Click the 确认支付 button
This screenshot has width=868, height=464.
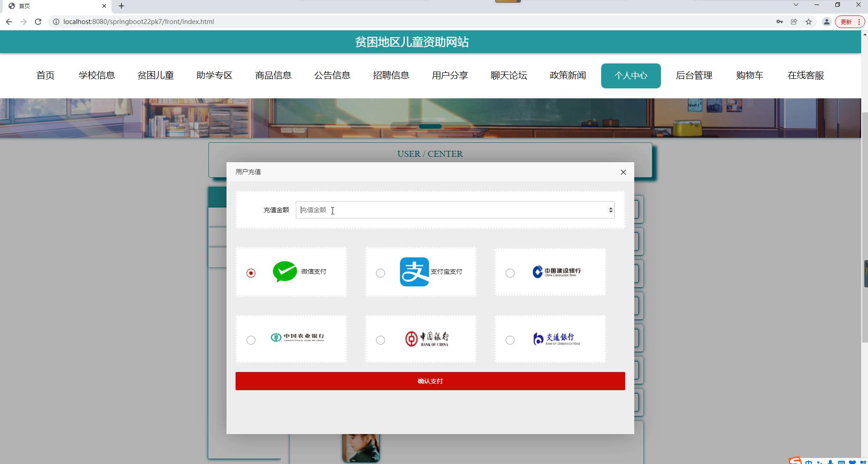(430, 381)
